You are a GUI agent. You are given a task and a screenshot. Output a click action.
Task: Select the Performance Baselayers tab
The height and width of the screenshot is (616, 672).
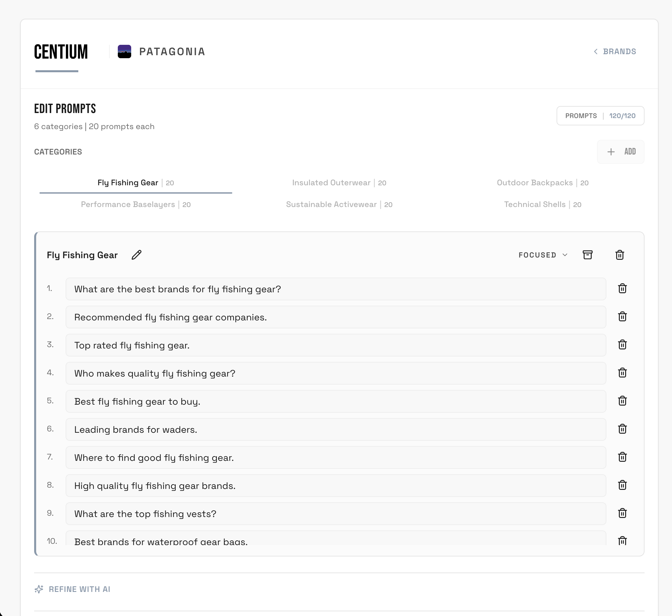(x=136, y=205)
